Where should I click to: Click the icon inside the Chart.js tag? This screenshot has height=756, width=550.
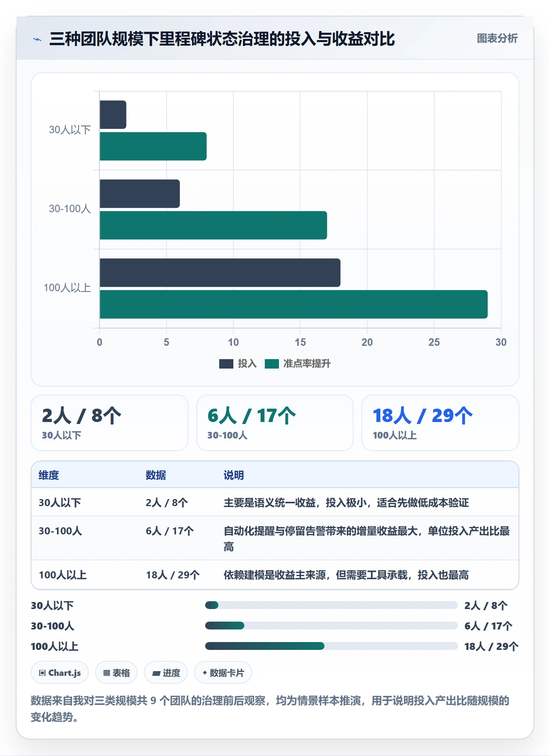click(42, 673)
